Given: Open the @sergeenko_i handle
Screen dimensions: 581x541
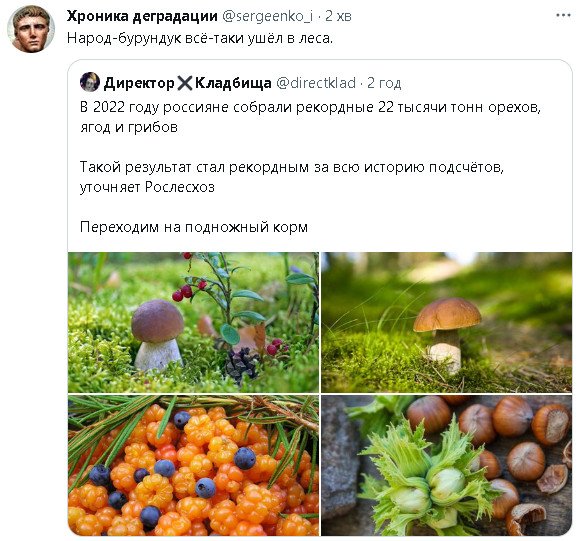Looking at the screenshot, I should pyautogui.click(x=267, y=16).
